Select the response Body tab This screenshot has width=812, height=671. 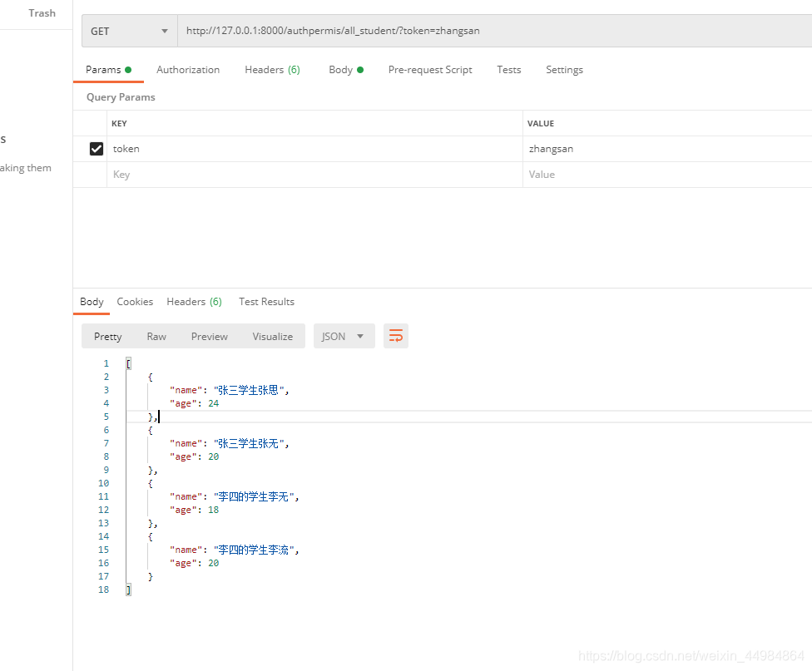(x=92, y=302)
